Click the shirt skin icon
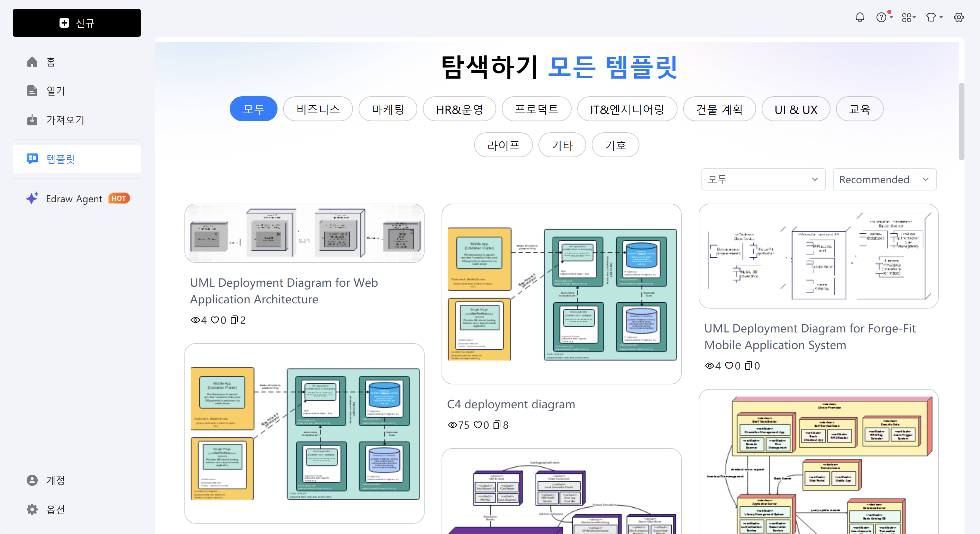The image size is (980, 534). tap(931, 18)
